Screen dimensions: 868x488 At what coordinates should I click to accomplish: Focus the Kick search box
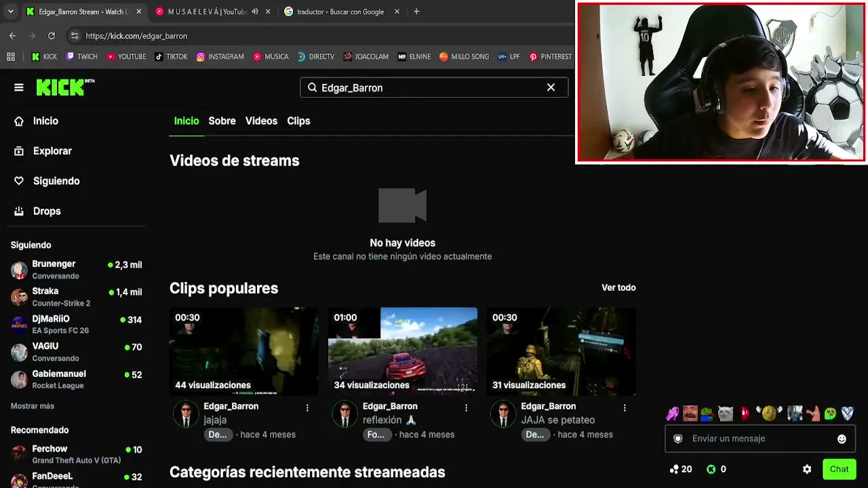point(434,87)
